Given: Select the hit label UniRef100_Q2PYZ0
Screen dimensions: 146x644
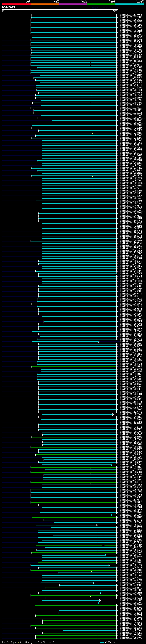Looking at the screenshot, I should (x=131, y=108).
